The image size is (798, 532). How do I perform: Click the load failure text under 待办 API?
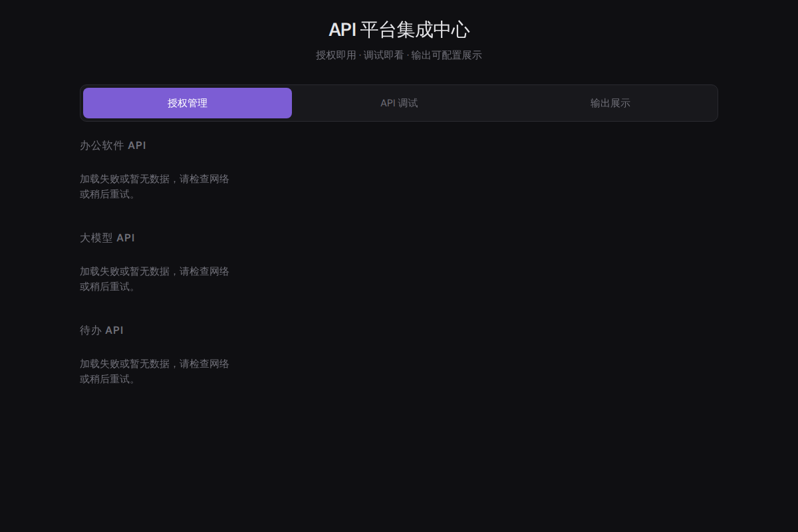coord(154,371)
